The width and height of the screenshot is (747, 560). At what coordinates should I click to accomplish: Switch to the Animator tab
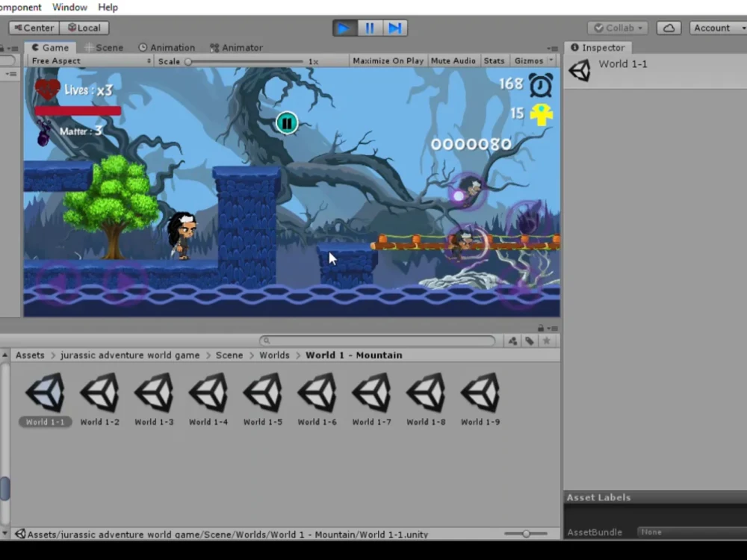pos(236,48)
